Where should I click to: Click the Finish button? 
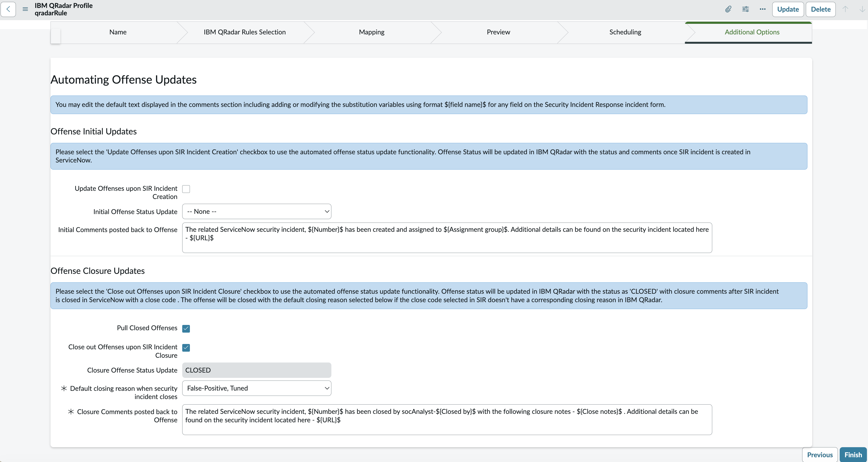point(853,455)
